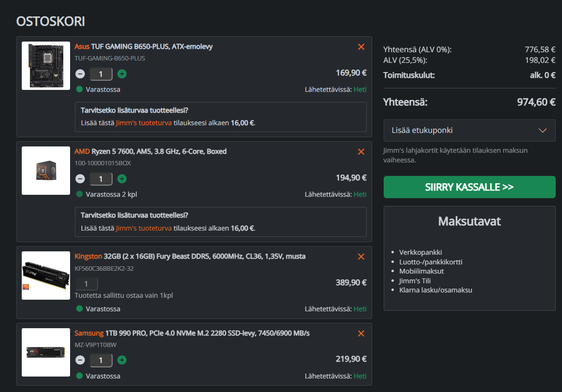This screenshot has width=562, height=392.
Task: Click the tax-free total 776,58 €
Action: coord(540,49)
